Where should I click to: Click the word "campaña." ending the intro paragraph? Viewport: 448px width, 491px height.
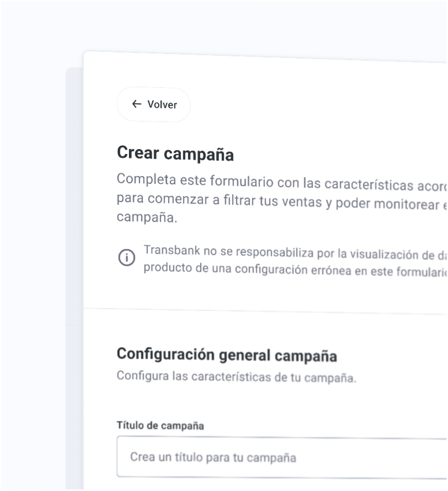(x=147, y=217)
